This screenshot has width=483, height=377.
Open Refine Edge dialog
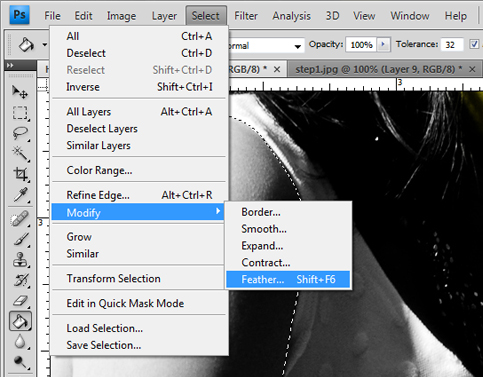point(139,195)
